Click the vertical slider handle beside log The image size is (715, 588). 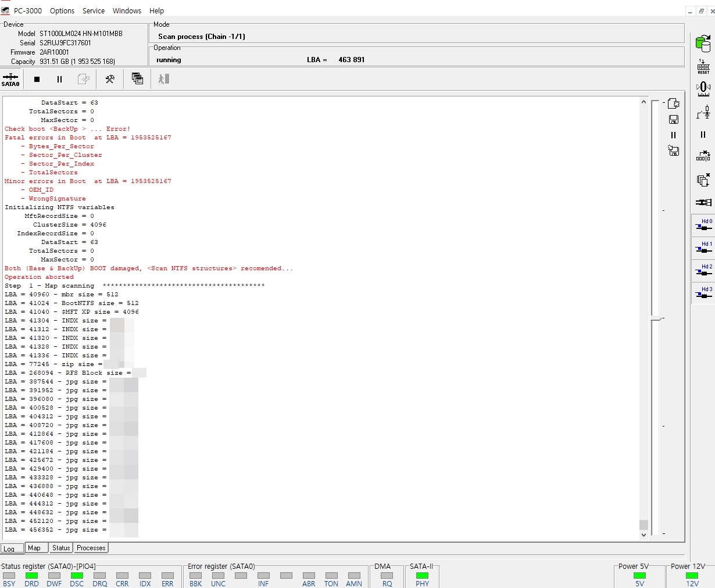pyautogui.click(x=656, y=319)
